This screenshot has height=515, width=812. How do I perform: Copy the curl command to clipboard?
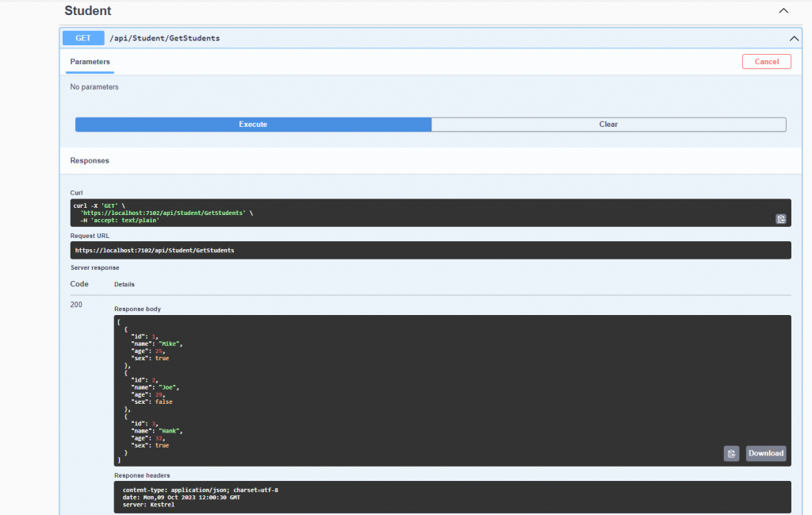coord(780,219)
